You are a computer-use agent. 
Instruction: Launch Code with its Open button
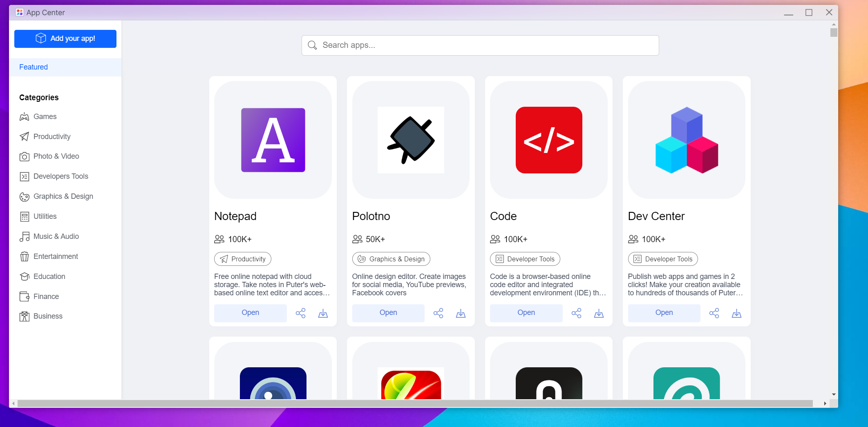[526, 313]
